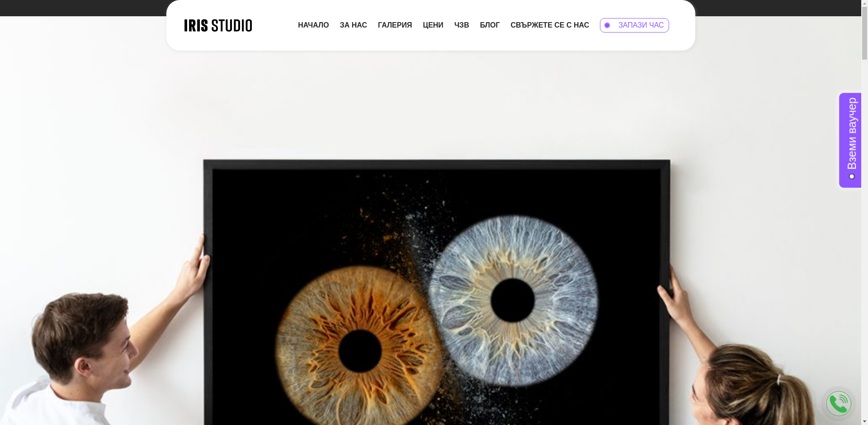Visit the БЛОГ link
868x425 pixels.
pyautogui.click(x=490, y=25)
